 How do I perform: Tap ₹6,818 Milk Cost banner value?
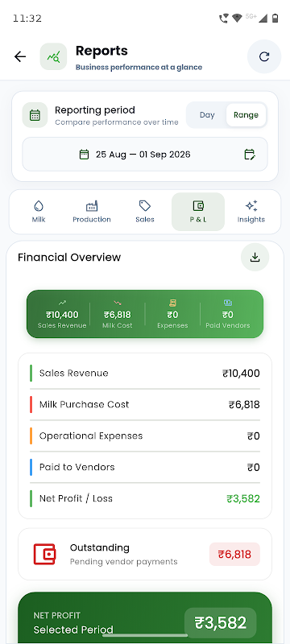(118, 315)
